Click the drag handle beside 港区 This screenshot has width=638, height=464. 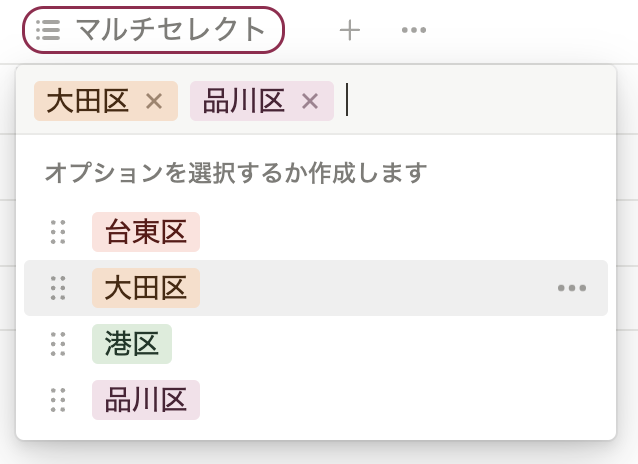point(58,344)
